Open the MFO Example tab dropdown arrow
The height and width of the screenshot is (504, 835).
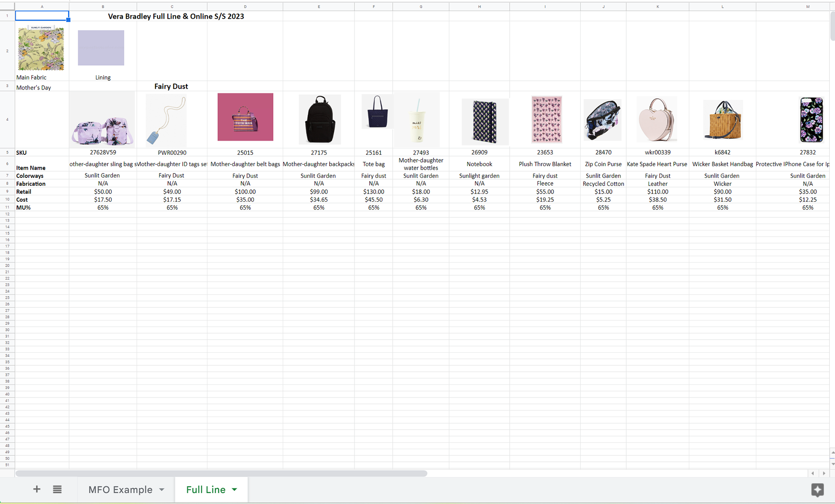[x=162, y=490]
